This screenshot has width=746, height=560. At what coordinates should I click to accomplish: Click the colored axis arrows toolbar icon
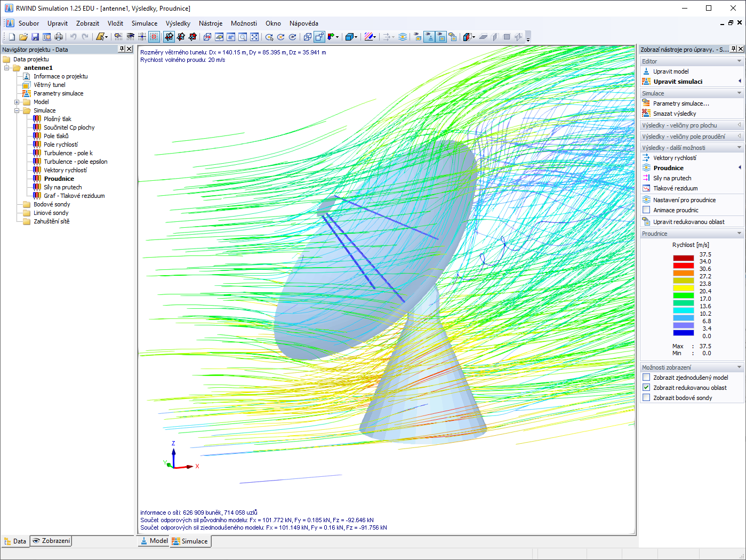click(x=331, y=37)
